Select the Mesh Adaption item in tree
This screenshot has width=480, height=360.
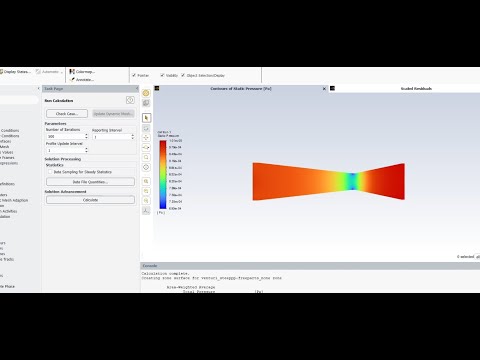click(14, 200)
